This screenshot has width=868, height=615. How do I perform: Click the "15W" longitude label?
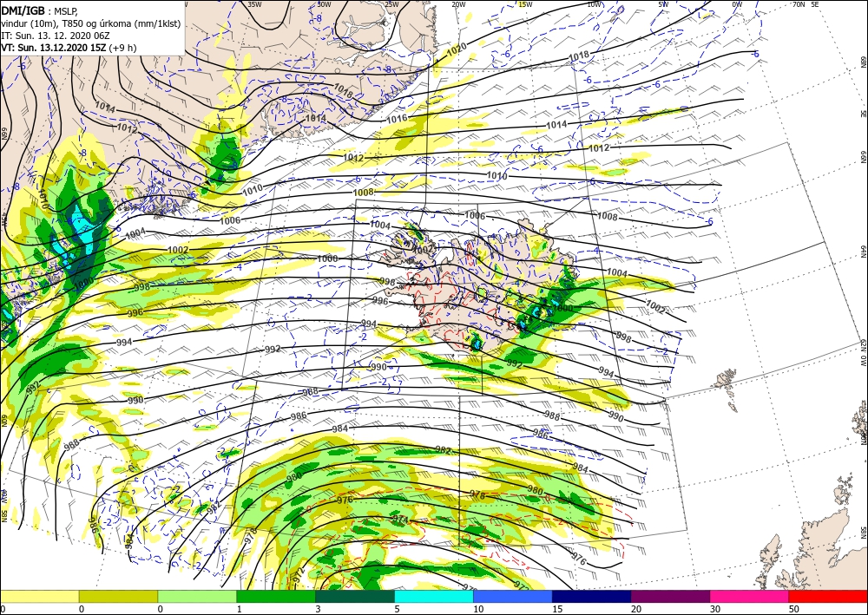pyautogui.click(x=526, y=3)
